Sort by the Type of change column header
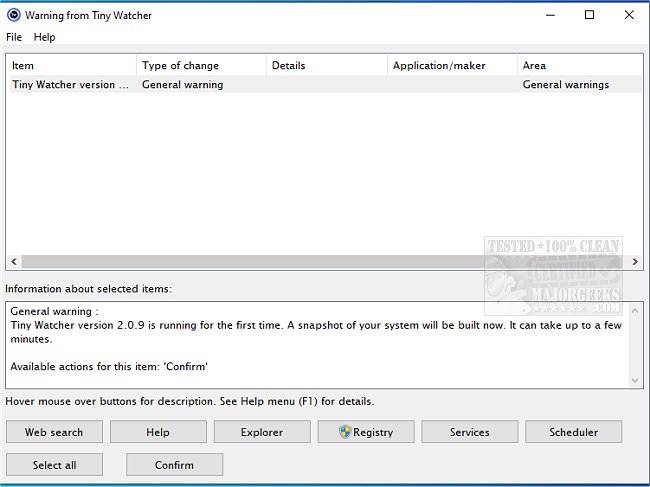 [201, 65]
